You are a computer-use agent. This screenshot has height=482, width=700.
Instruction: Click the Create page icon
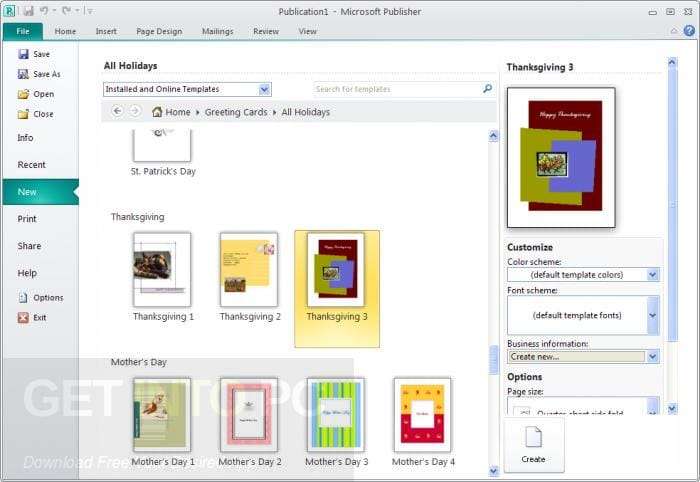[533, 437]
